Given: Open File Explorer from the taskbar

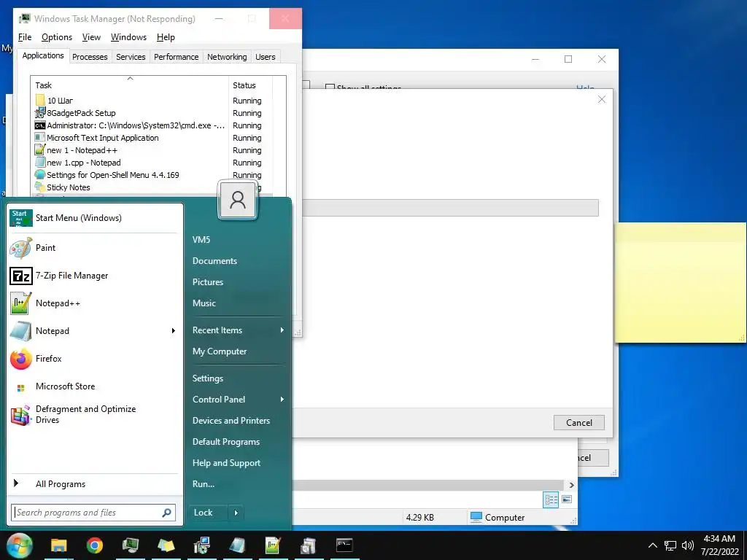Looking at the screenshot, I should point(59,545).
